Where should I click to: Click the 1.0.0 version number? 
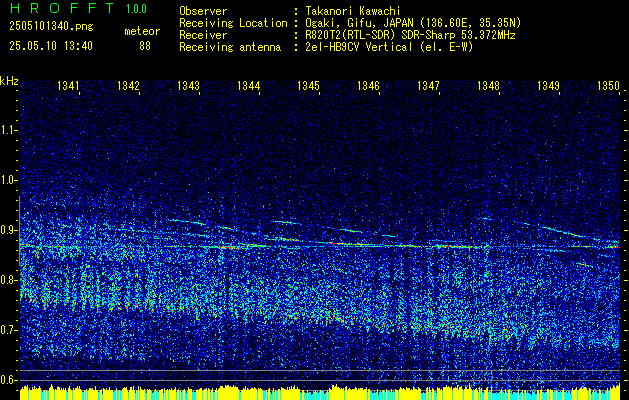[x=136, y=9]
